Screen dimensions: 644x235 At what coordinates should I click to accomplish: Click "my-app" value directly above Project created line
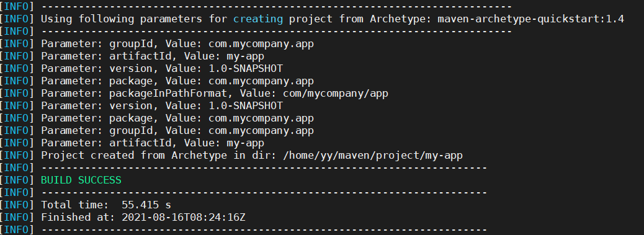click(x=246, y=143)
